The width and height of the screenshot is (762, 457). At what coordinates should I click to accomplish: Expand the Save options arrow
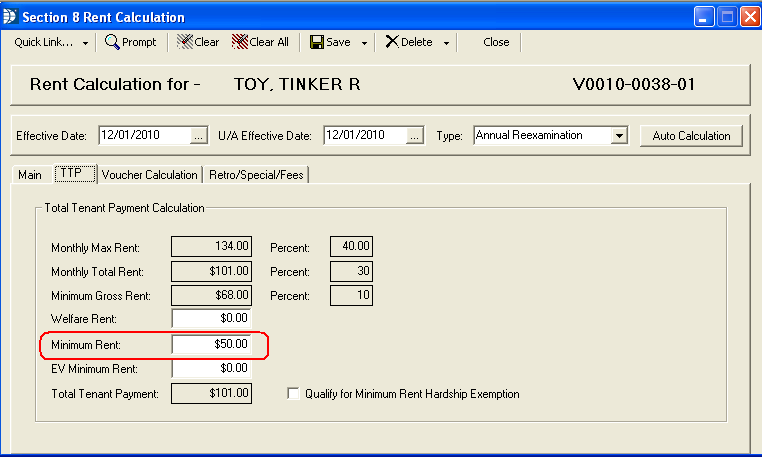364,43
